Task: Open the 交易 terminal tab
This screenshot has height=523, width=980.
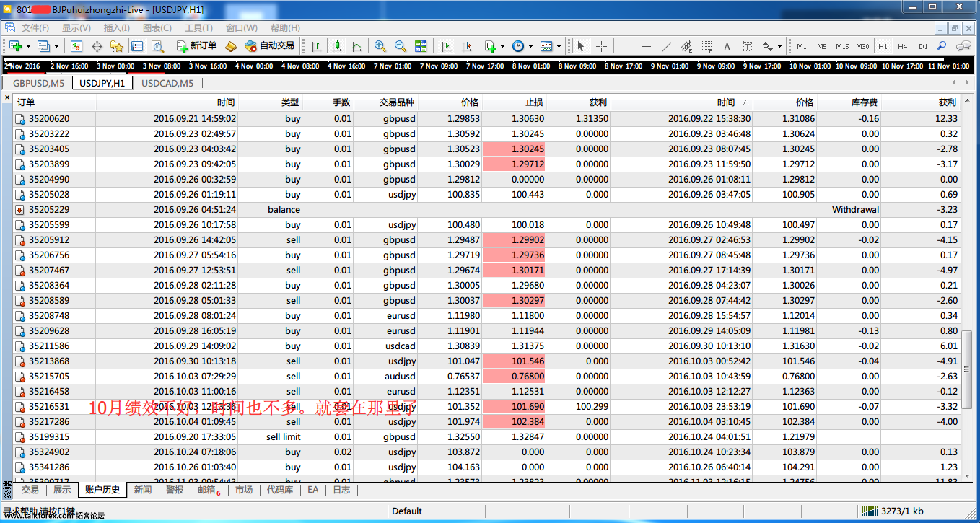Action: [x=30, y=490]
